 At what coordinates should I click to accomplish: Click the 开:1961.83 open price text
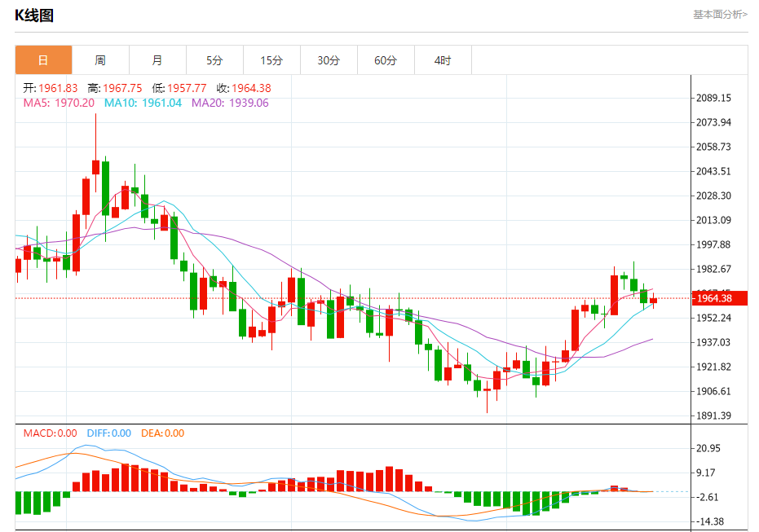[51, 88]
